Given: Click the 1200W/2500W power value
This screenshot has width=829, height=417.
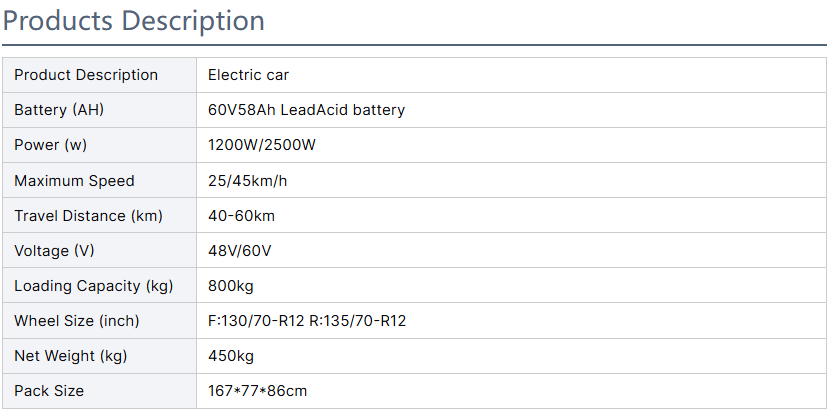Looking at the screenshot, I should (x=262, y=145).
